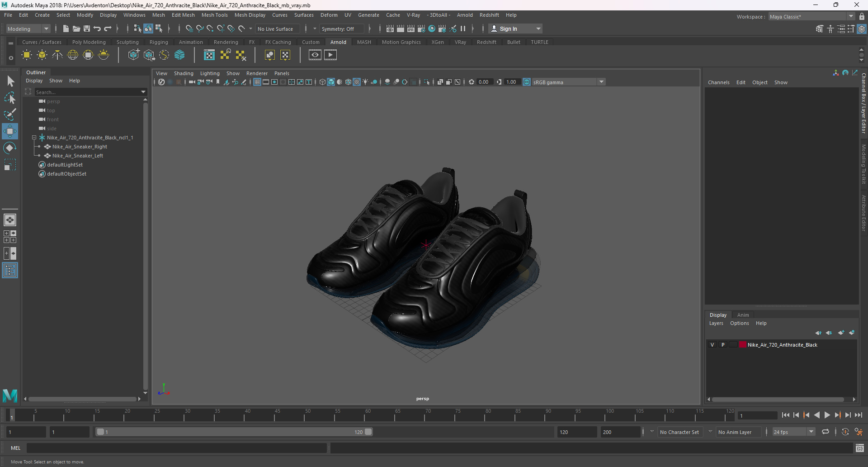Collapse Nike_Air_720_Anthracite_Black_ncl1_1 tree node
This screenshot has width=868, height=467.
tap(34, 138)
